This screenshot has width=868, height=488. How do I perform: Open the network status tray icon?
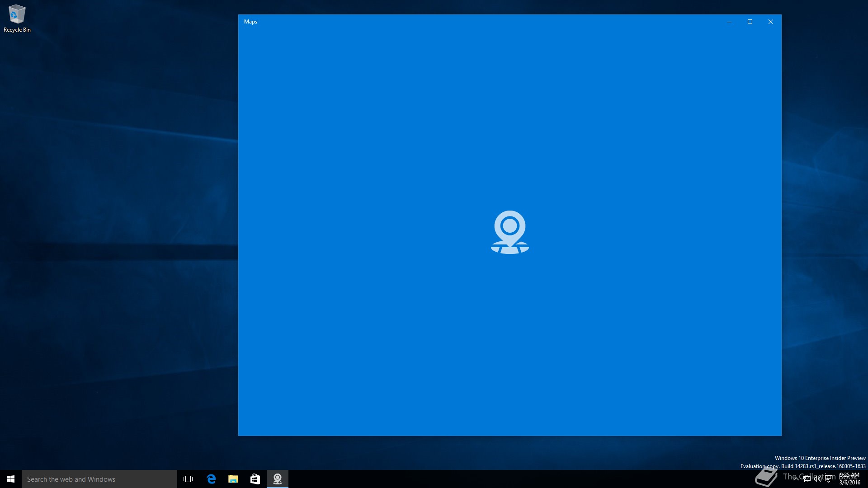tap(807, 479)
